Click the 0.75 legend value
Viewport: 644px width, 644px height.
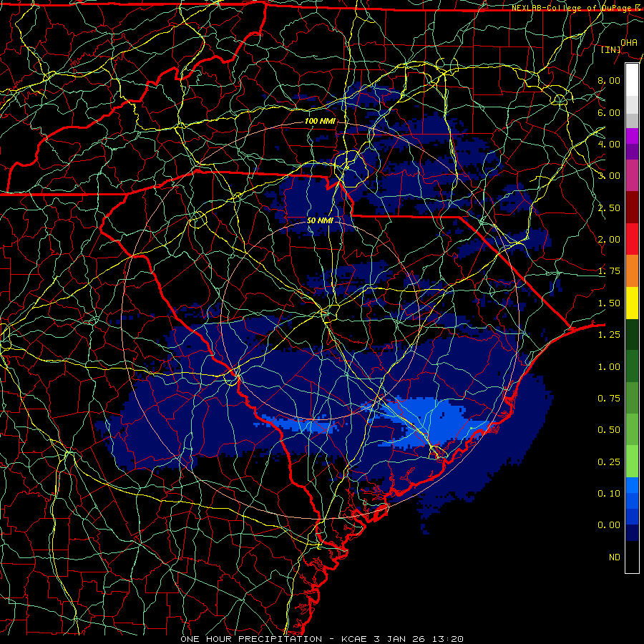609,399
